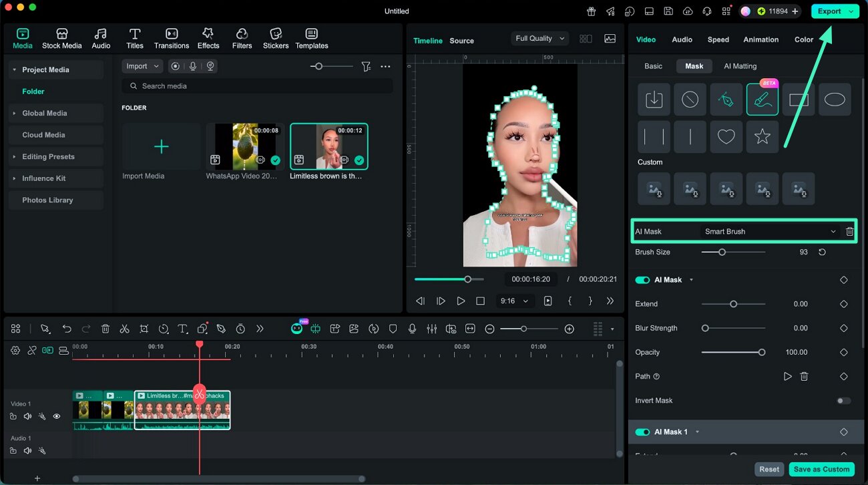Mute the Video 1 track
This screenshot has width=868, height=485.
[x=27, y=416]
